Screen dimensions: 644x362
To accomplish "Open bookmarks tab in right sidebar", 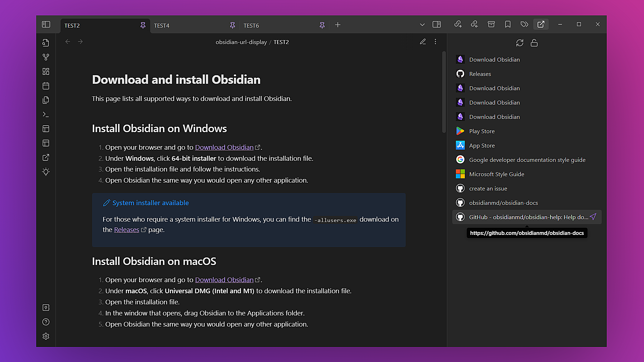I will click(x=508, y=24).
